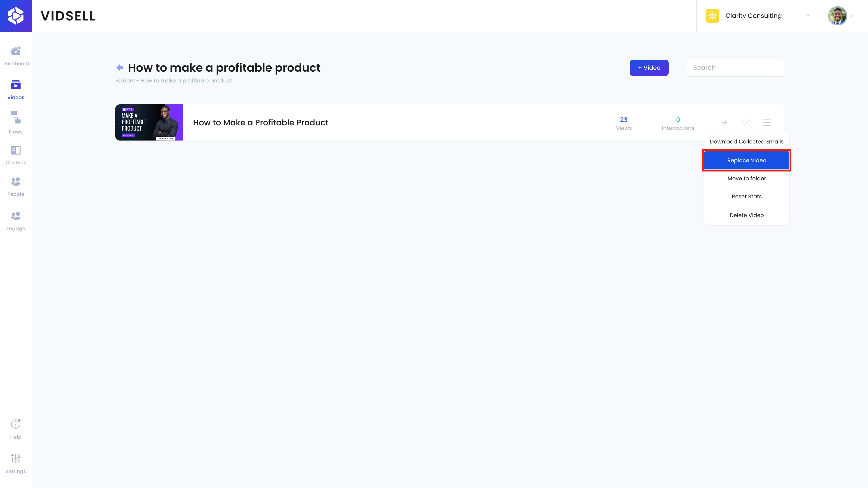This screenshot has height=488, width=868.
Task: Click the Folders breadcrumb link
Action: (125, 81)
